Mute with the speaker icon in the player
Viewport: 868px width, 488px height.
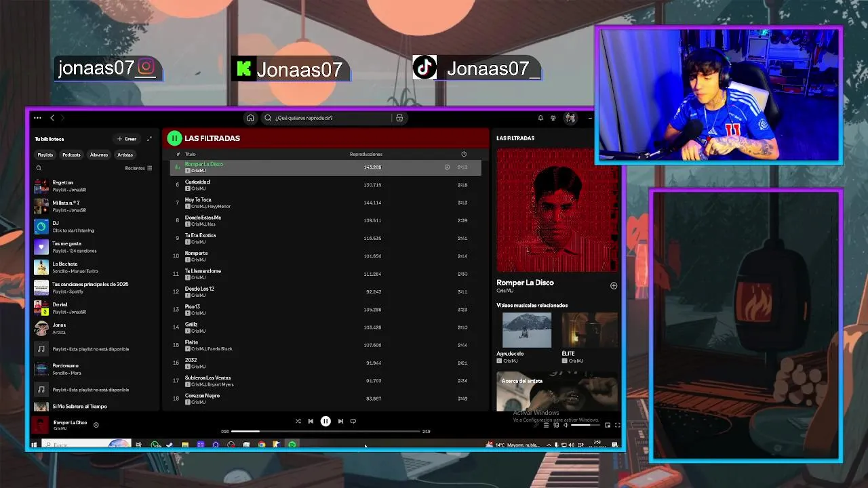coord(566,425)
